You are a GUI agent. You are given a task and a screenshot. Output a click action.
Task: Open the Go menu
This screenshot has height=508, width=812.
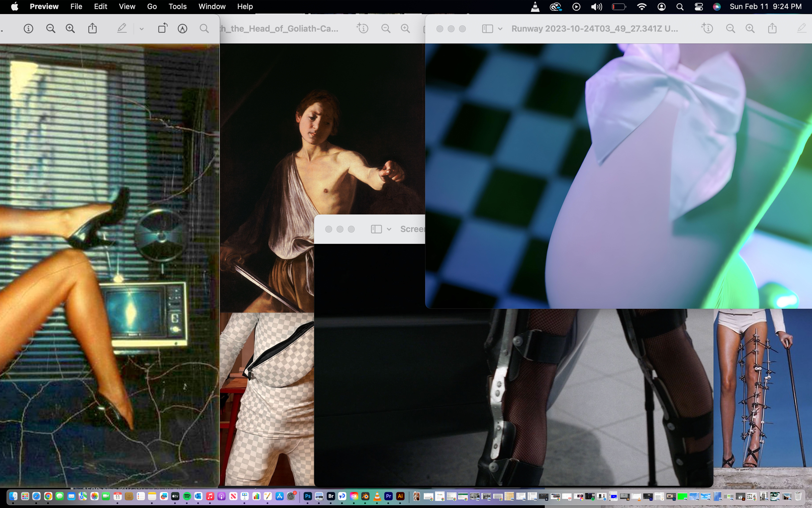(152, 7)
